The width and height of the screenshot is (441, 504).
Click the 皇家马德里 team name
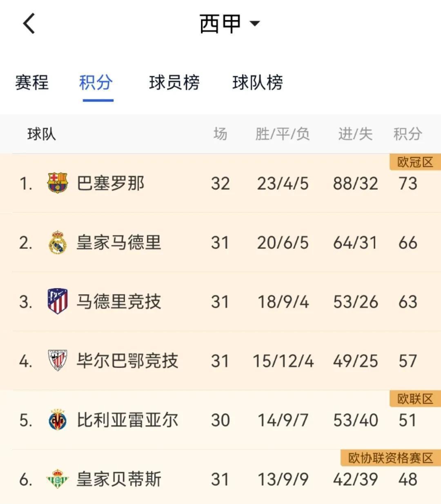click(x=118, y=242)
